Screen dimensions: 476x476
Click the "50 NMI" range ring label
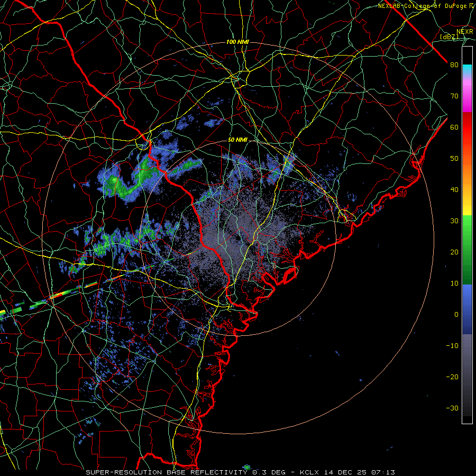237,140
